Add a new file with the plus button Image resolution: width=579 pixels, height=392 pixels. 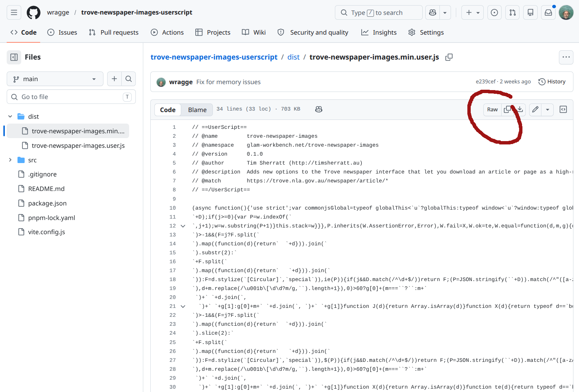114,79
